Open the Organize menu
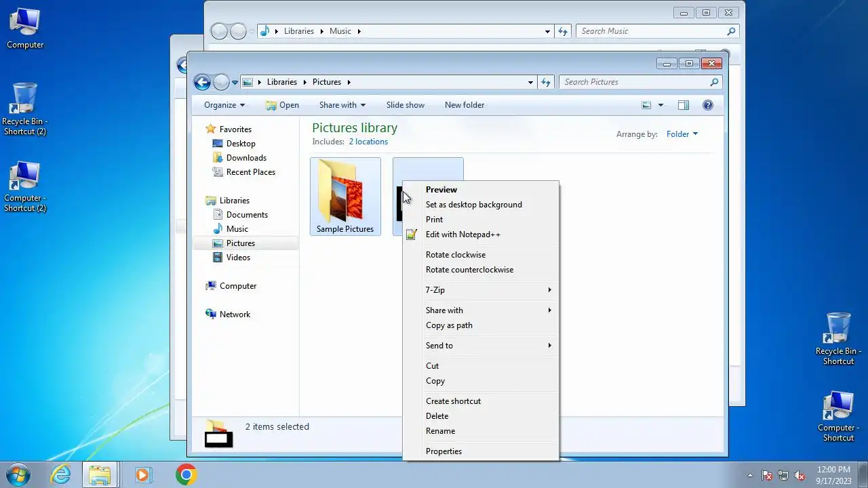This screenshot has width=868, height=488. 224,105
